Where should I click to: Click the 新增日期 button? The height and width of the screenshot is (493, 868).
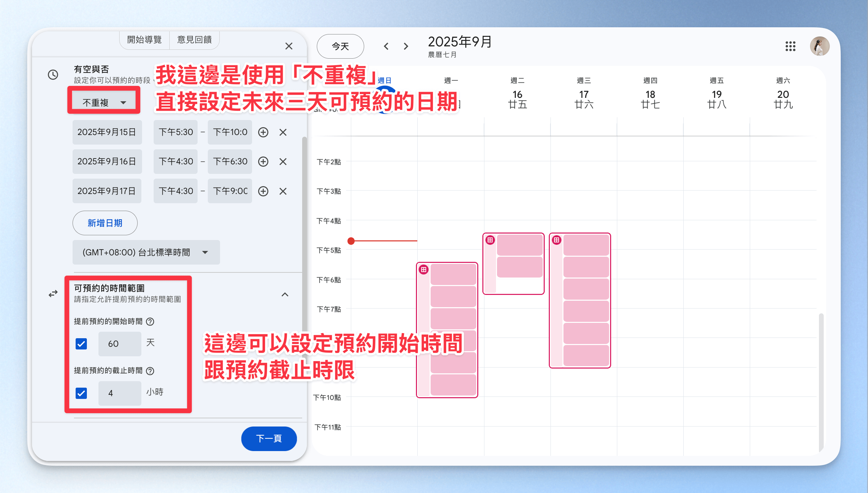(x=105, y=223)
